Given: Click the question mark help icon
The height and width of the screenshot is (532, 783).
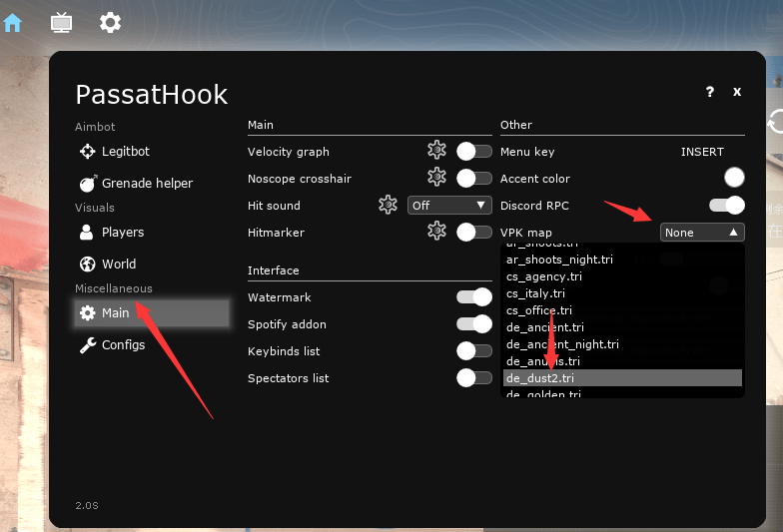Looking at the screenshot, I should click(x=710, y=92).
